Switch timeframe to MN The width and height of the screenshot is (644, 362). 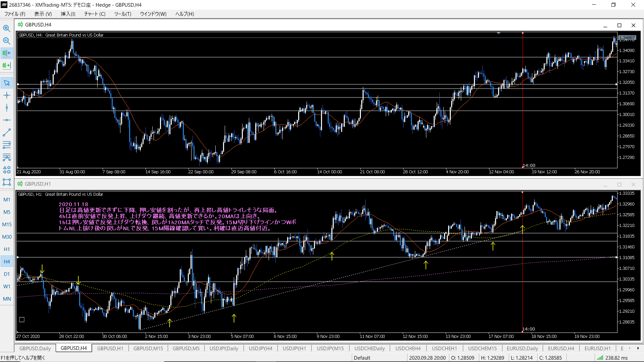pyautogui.click(x=7, y=299)
